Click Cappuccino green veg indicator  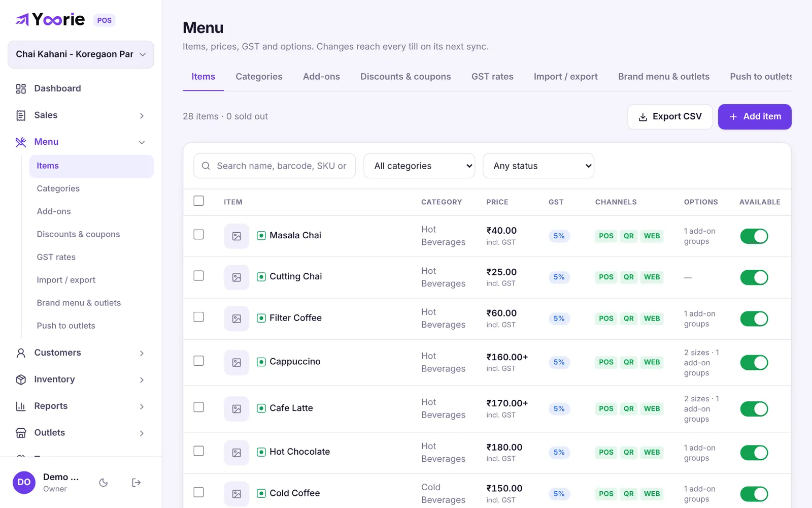coord(261,362)
